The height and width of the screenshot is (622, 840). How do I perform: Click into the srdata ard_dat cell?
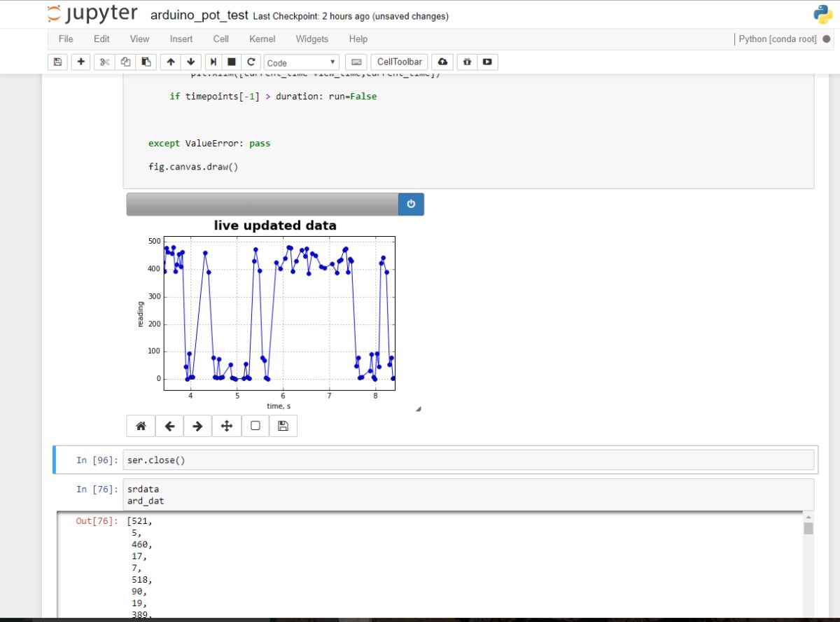click(x=468, y=495)
